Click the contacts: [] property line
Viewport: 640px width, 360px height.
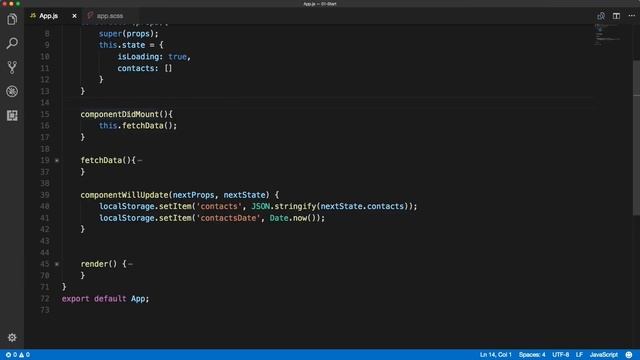coord(145,68)
